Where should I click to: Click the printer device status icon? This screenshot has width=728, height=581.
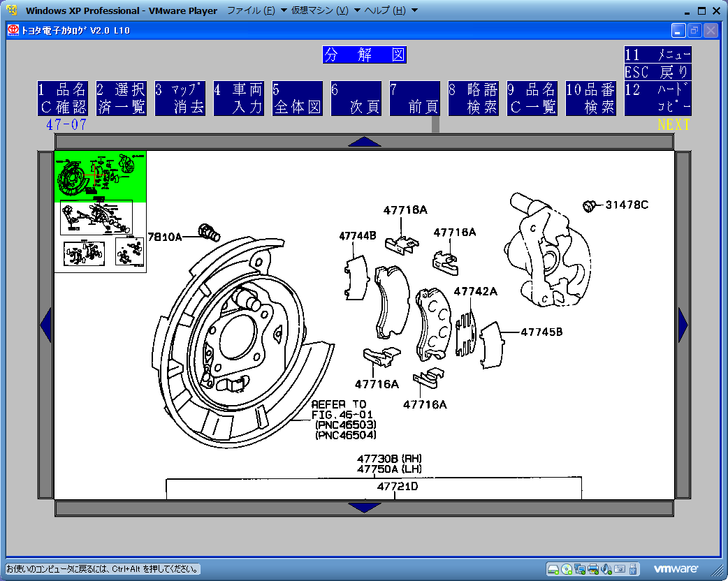593,568
